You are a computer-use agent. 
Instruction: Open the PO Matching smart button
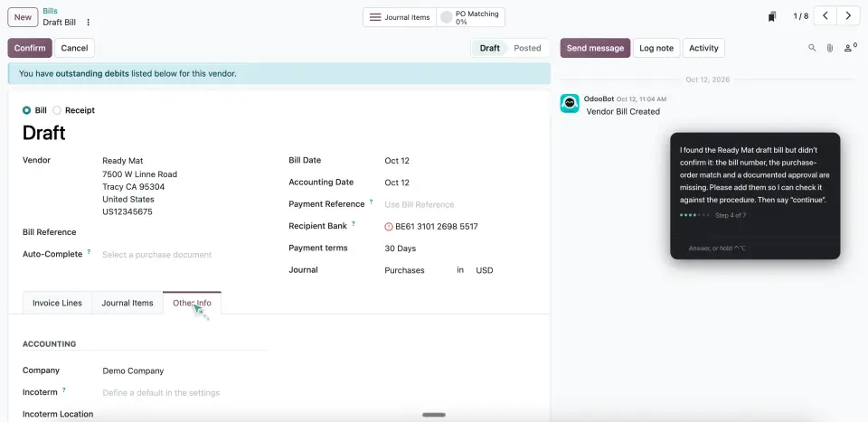[x=470, y=17]
